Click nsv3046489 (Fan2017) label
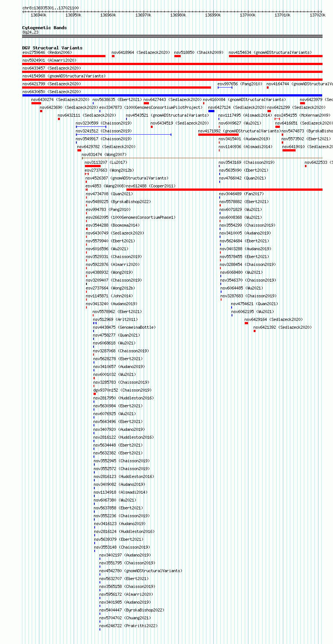This screenshot has height=644, width=333. point(242,194)
